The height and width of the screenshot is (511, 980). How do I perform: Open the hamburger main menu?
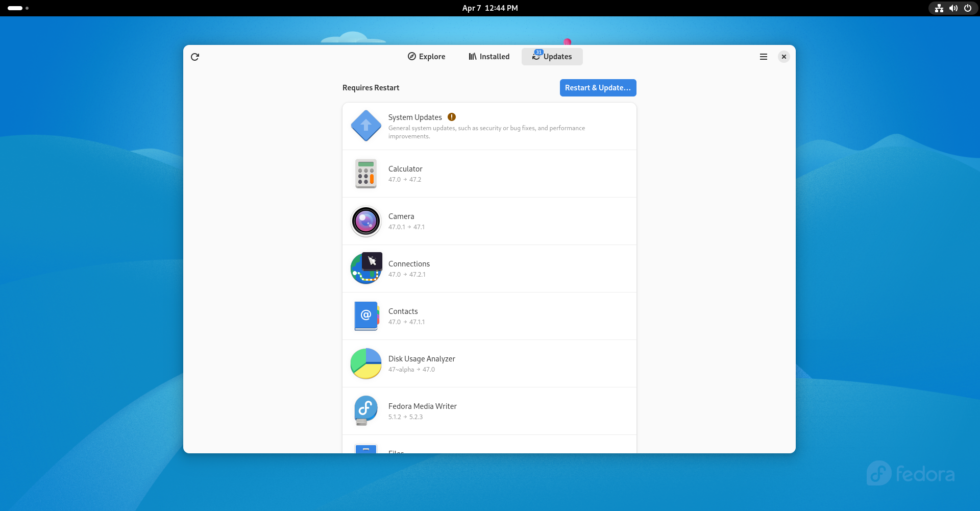pos(763,57)
